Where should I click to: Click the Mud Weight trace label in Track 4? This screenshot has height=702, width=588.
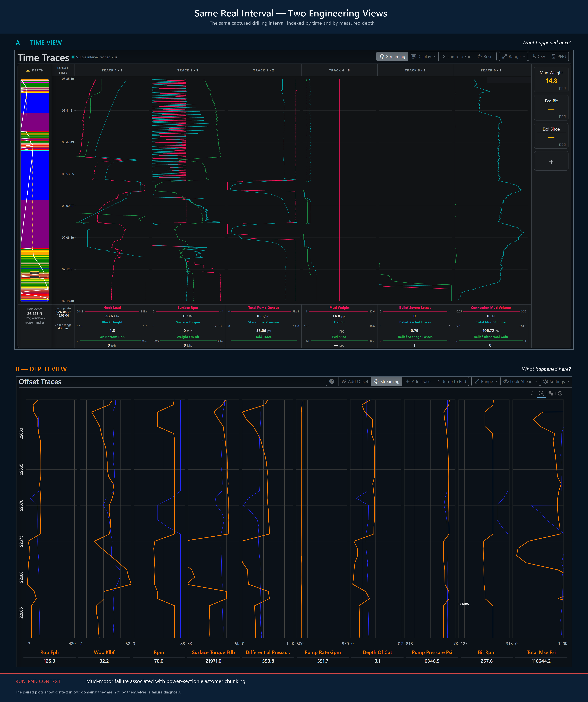point(339,308)
